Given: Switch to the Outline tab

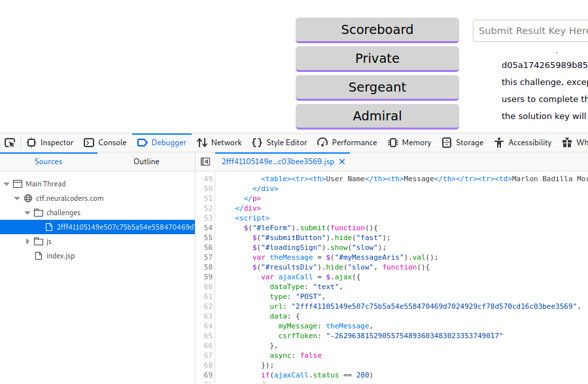Looking at the screenshot, I should click(146, 162).
